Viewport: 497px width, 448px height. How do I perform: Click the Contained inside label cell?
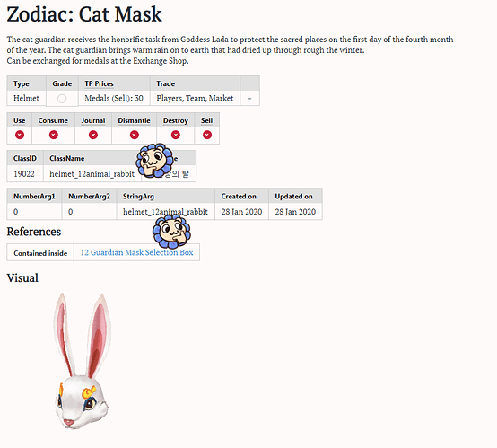tap(40, 253)
